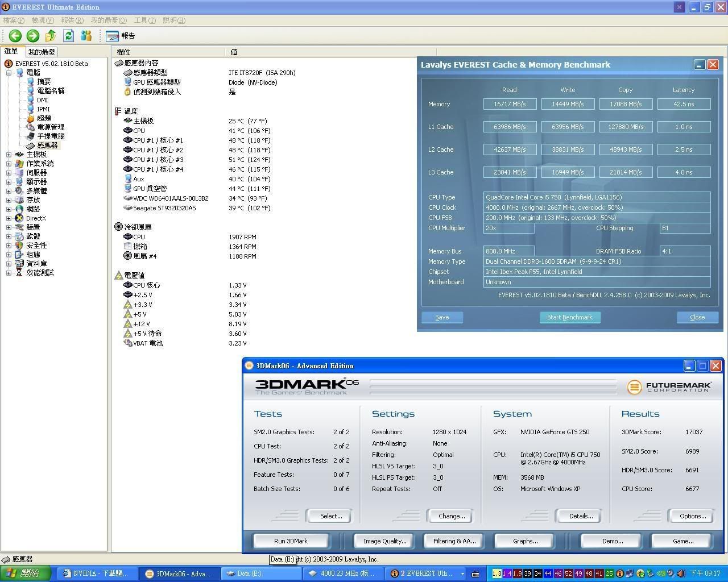This screenshot has width=728, height=582.
Task: Expand the DirectX tree node
Action: [9, 218]
